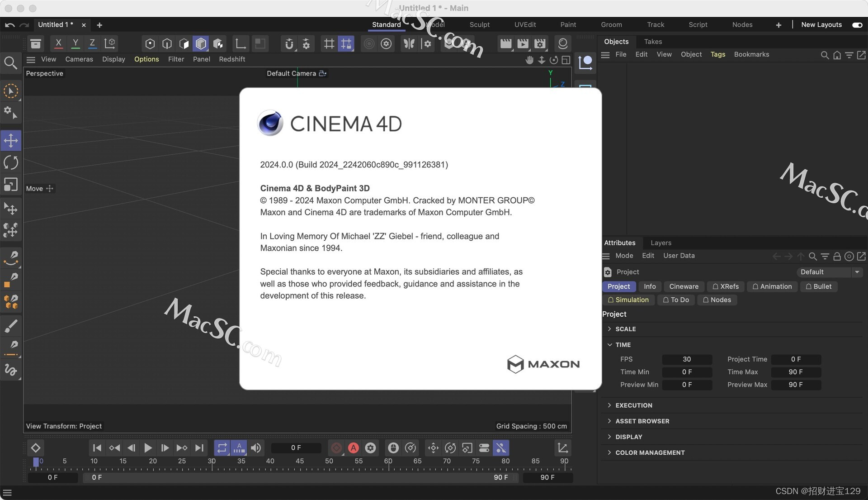Play the animation forward

click(x=148, y=448)
